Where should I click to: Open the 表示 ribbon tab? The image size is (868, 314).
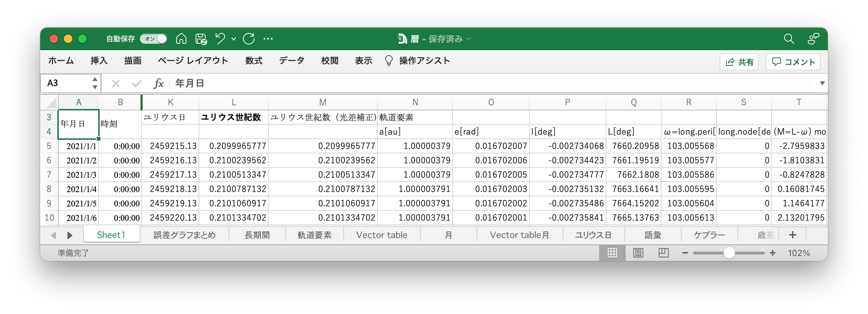(363, 61)
